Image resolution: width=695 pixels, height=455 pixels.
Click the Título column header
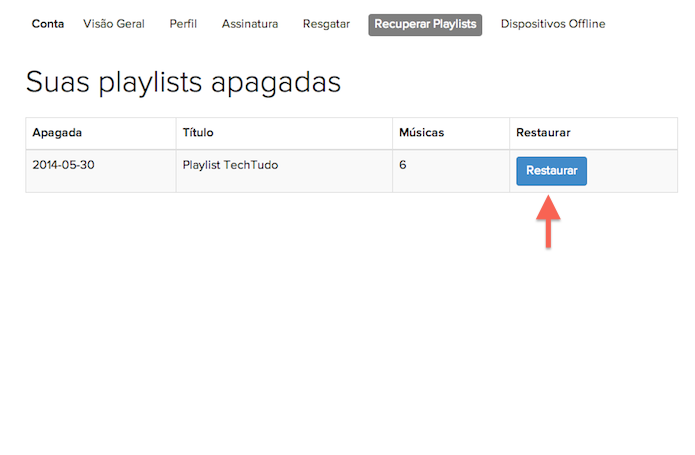198,132
